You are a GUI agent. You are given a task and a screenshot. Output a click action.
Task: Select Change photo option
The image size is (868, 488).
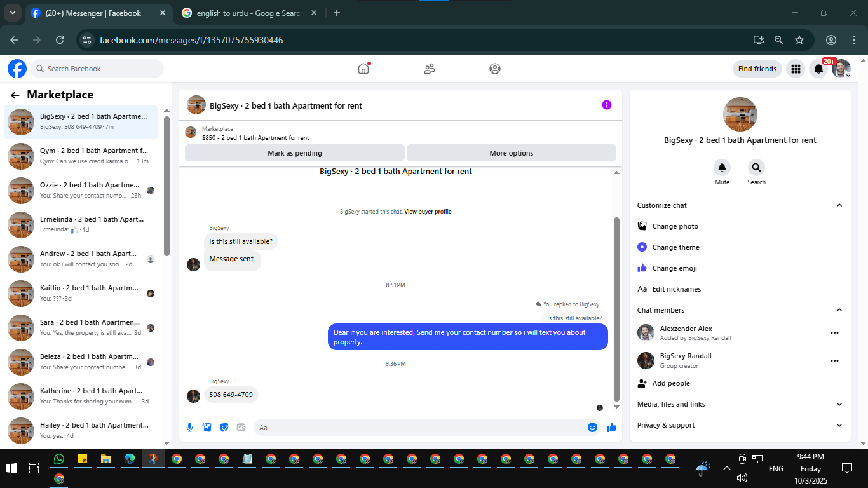[x=740, y=226]
